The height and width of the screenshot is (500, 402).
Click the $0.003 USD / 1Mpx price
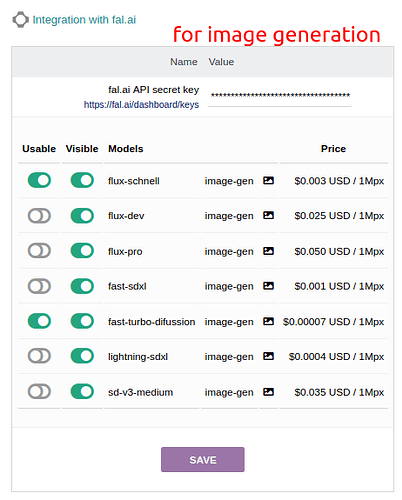[339, 181]
